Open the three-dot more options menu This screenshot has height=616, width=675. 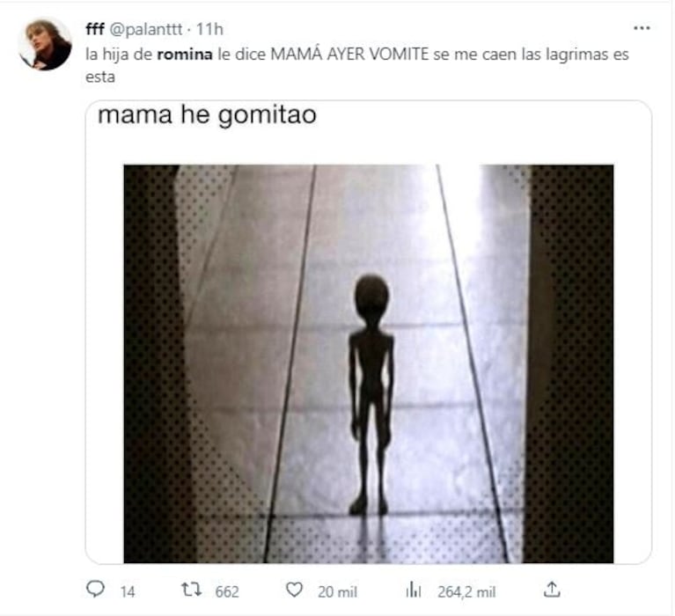tap(642, 28)
